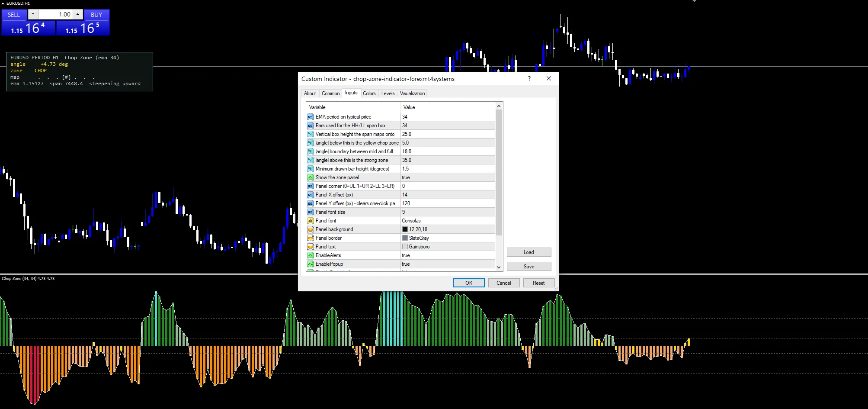Click icon beside Panel font size row
This screenshot has height=409, width=868.
coord(310,212)
